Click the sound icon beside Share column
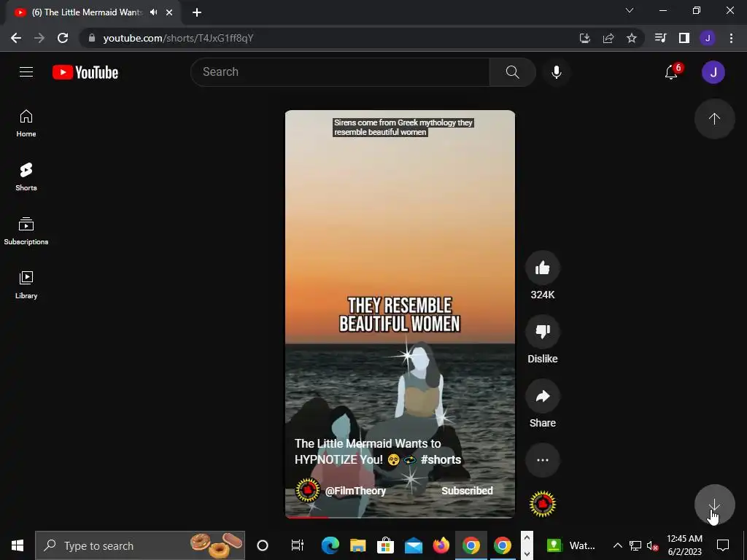Screen dimensions: 747x560 tap(543, 504)
